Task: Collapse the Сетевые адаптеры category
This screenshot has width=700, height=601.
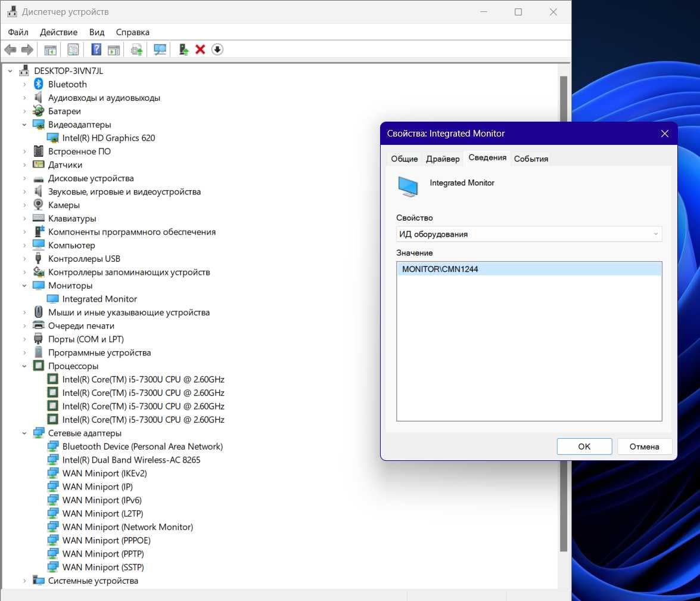Action: [24, 432]
